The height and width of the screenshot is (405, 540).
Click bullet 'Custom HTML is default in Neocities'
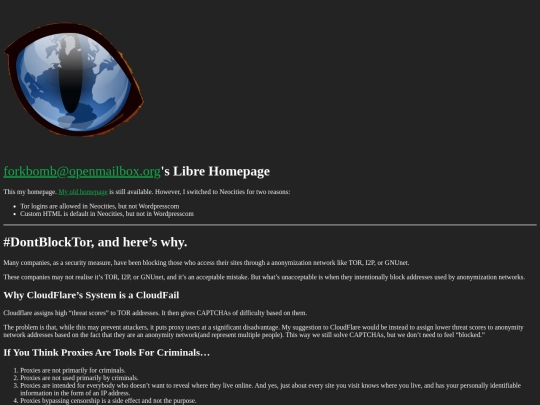pyautogui.click(x=107, y=214)
